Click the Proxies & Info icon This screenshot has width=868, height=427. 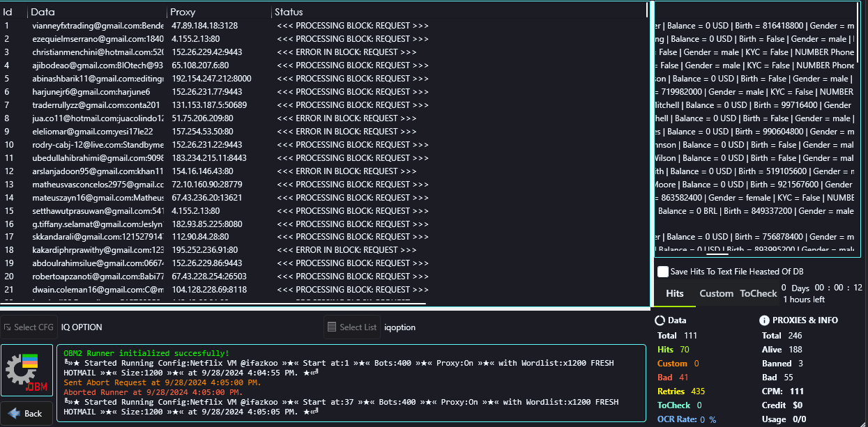[x=765, y=320]
